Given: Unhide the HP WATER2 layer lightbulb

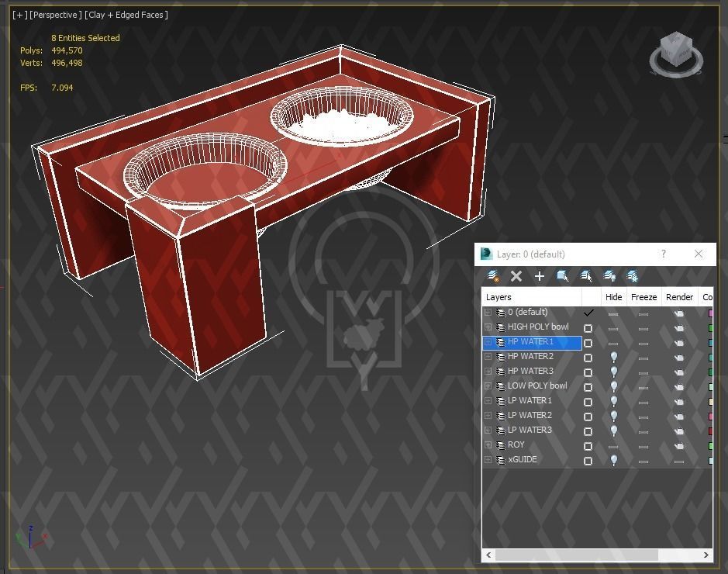Looking at the screenshot, I should (614, 357).
